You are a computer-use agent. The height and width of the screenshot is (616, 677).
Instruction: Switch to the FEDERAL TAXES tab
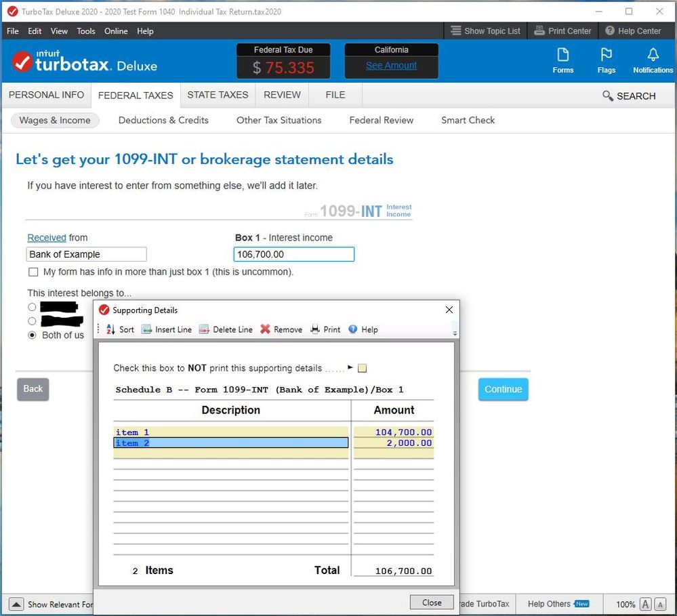(x=136, y=96)
